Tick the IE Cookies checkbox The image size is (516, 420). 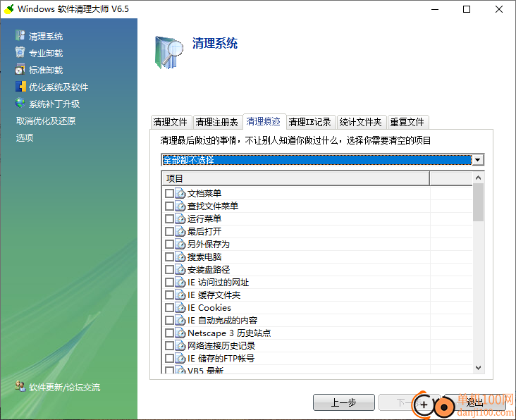tap(169, 308)
